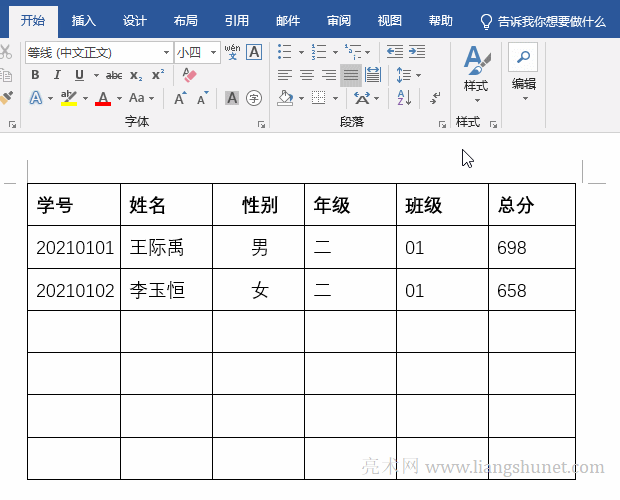
Task: Increase font size icon
Action: (180, 98)
